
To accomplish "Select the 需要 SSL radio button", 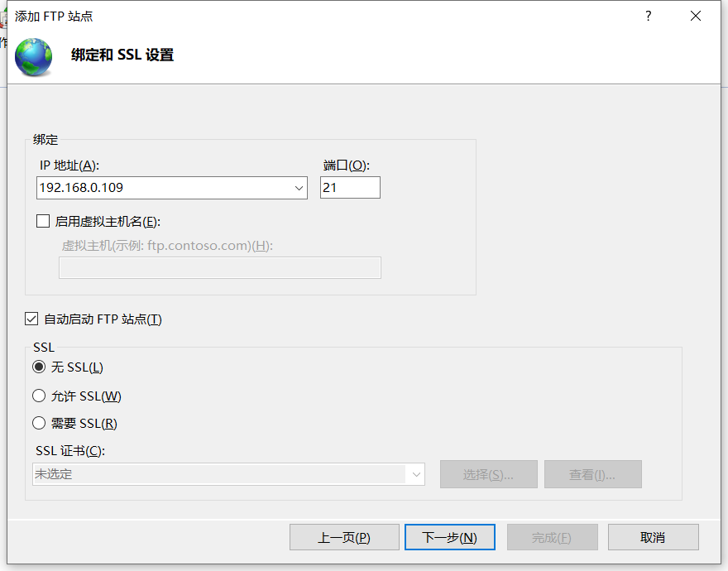I will 38,423.
